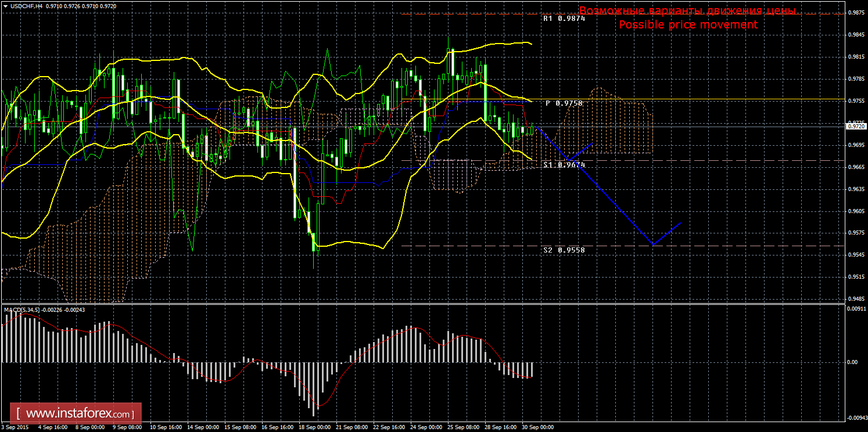This screenshot has height=432, width=868.
Task: Click 0.9695 on the price axis
Action: coord(855,145)
